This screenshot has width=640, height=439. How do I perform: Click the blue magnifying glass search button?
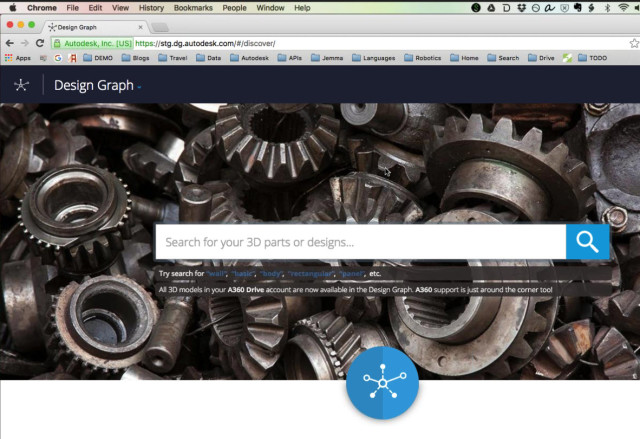point(587,242)
